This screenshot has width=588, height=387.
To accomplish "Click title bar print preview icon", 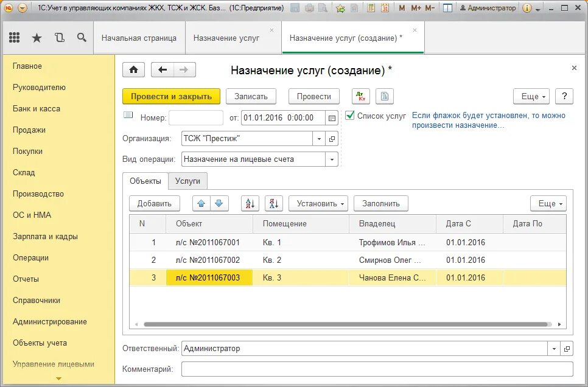I will [x=322, y=7].
